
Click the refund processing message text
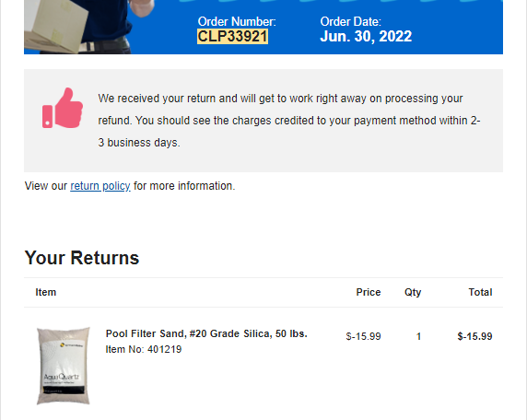point(289,121)
